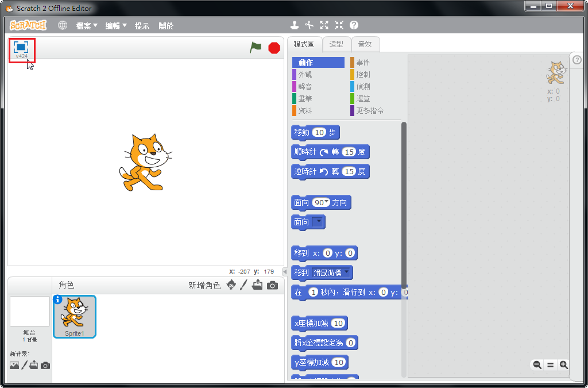The height and width of the screenshot is (388, 588).
Task: Select the scissors Delete tool
Action: [x=310, y=25]
